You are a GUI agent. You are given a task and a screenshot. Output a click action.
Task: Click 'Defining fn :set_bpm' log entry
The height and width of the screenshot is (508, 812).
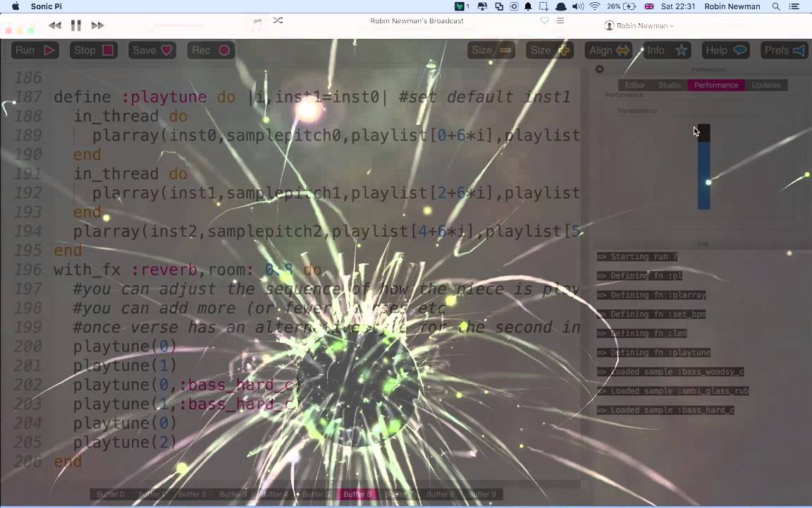(651, 314)
